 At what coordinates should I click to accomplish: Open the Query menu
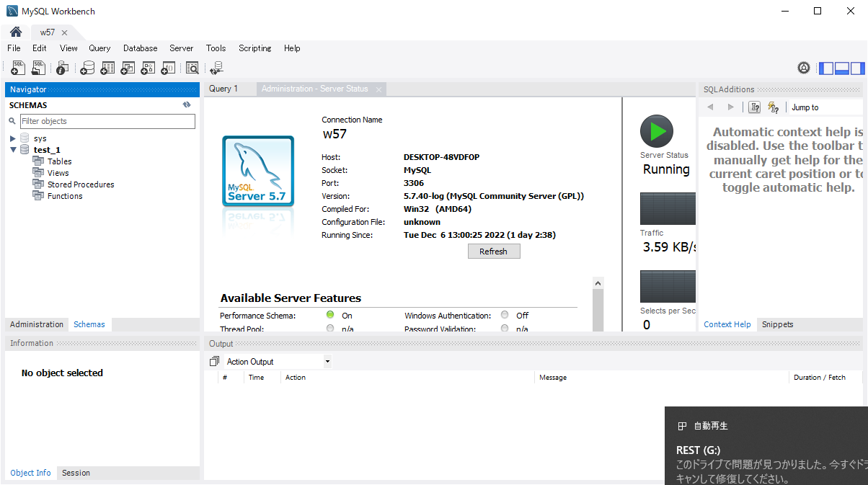click(99, 48)
